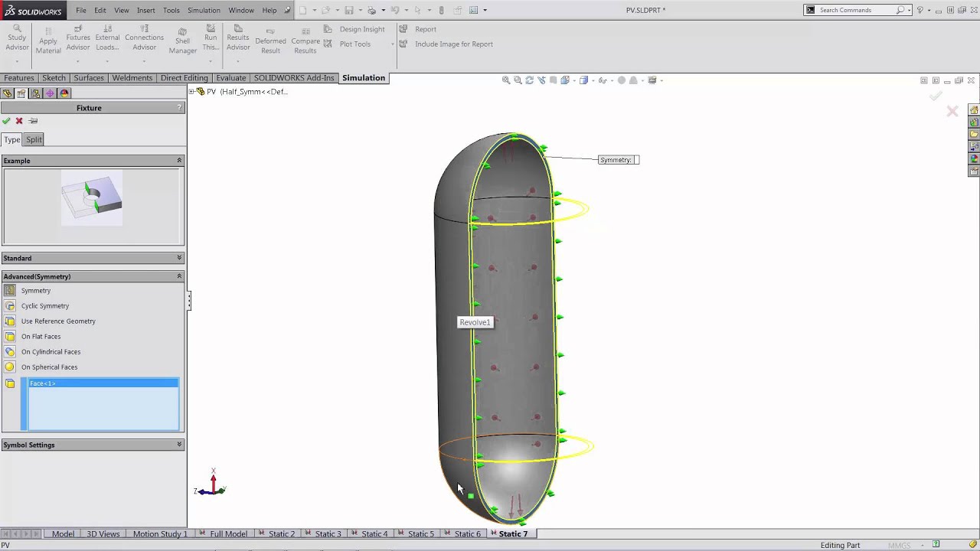Expand the PV tree node in viewport

[x=192, y=92]
